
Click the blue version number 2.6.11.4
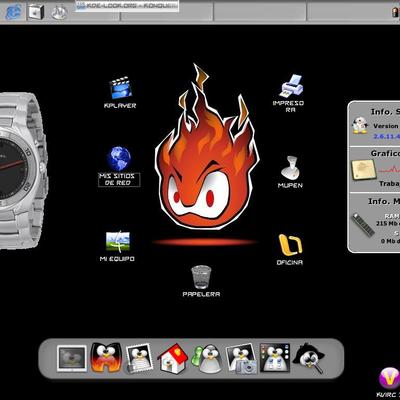387,136
